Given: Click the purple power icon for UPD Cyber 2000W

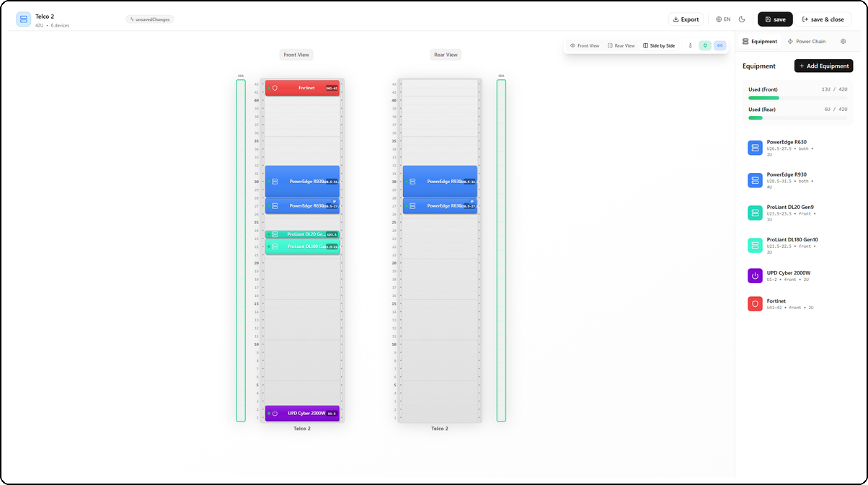Looking at the screenshot, I should (755, 275).
